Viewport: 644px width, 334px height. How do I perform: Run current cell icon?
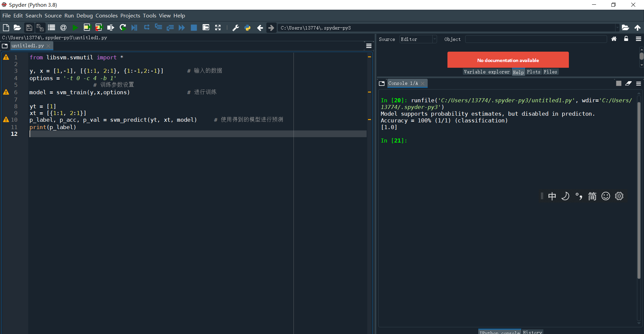coord(87,27)
